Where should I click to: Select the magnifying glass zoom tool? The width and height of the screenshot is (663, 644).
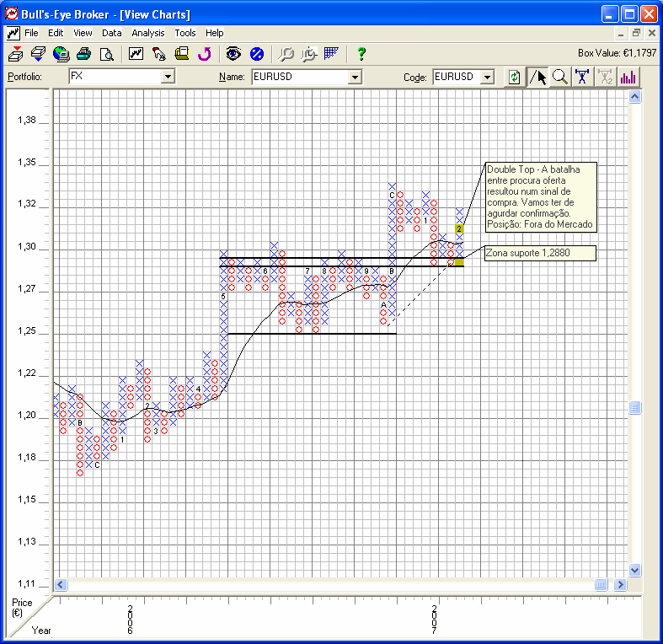(x=560, y=77)
